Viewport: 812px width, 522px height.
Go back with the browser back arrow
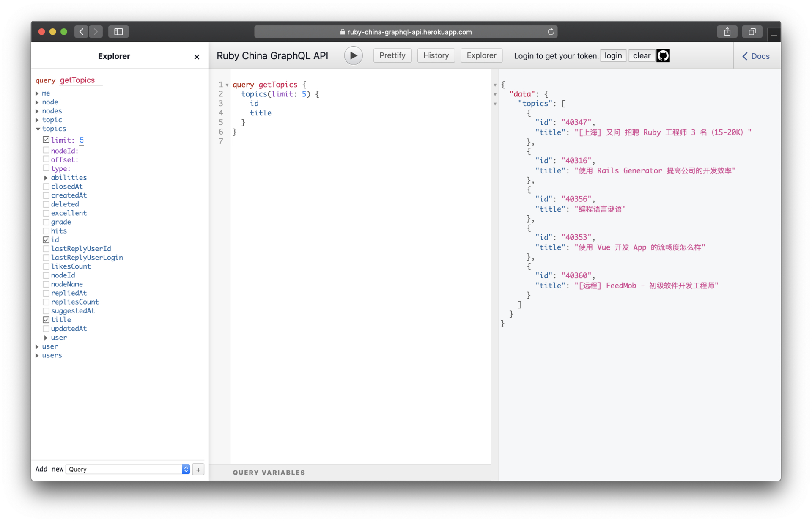tap(81, 31)
